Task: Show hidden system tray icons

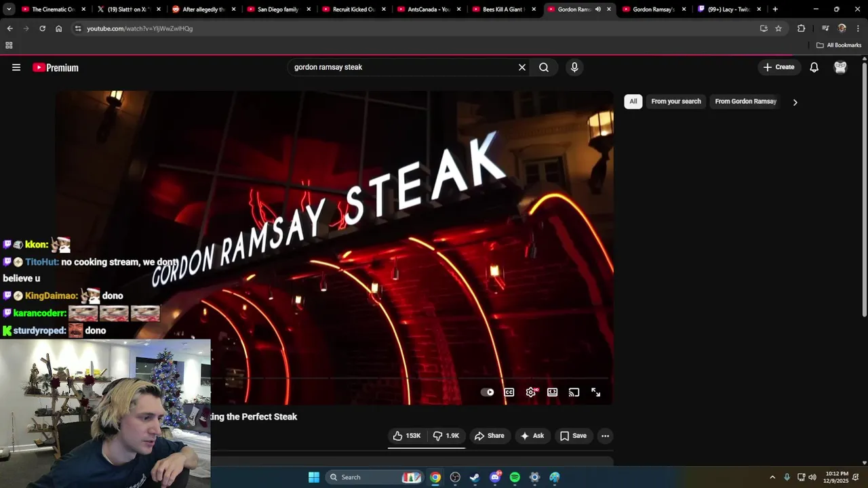Action: [x=772, y=477]
